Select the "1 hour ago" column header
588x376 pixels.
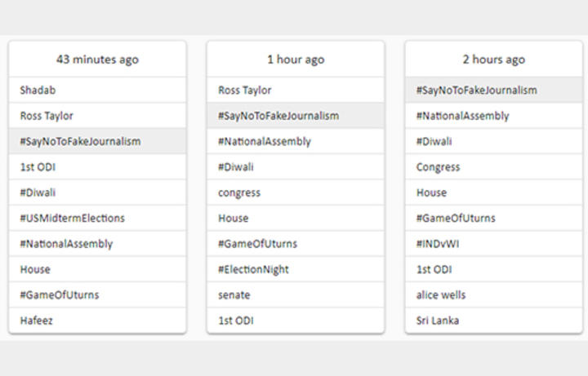tap(296, 60)
